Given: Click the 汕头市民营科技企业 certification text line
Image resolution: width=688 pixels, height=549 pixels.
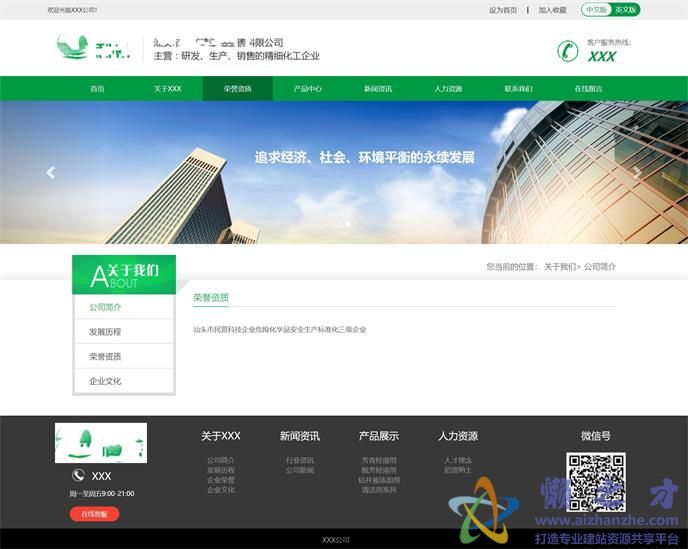Looking at the screenshot, I should pyautogui.click(x=280, y=330).
